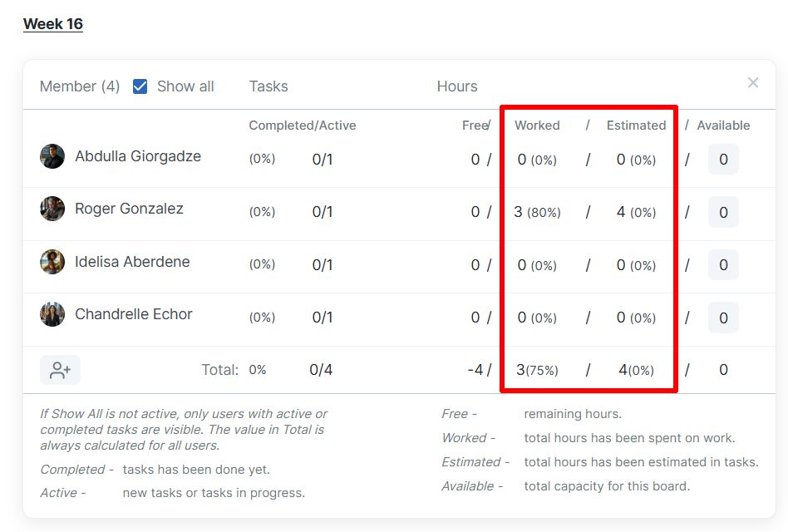This screenshot has height=532, width=788.
Task: Close the Week 16 panel
Action: (753, 82)
